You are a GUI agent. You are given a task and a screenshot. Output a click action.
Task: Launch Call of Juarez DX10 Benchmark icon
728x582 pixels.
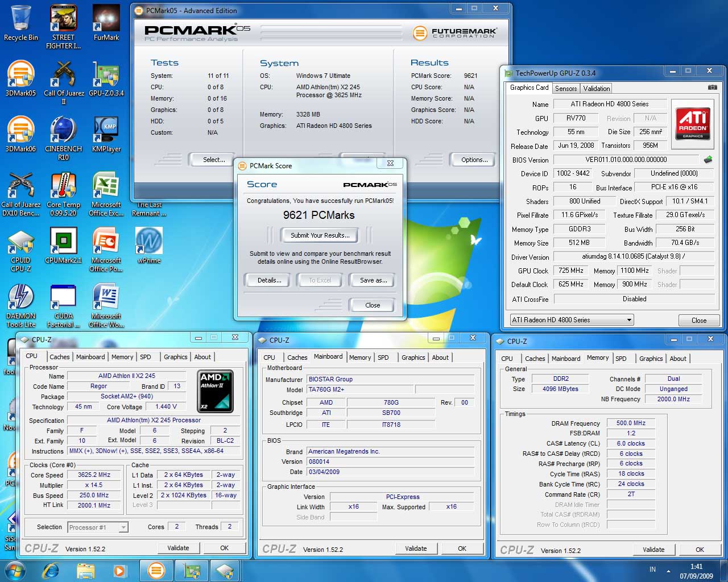21,194
